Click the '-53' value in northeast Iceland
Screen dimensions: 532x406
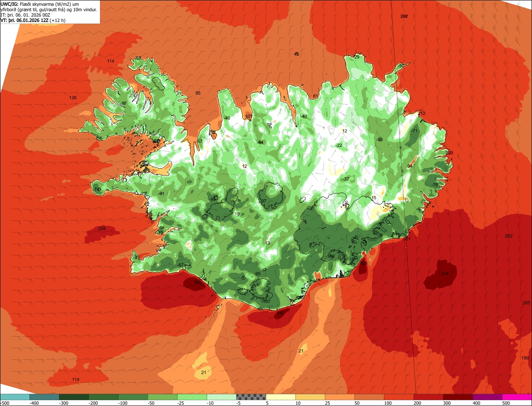(x=379, y=139)
